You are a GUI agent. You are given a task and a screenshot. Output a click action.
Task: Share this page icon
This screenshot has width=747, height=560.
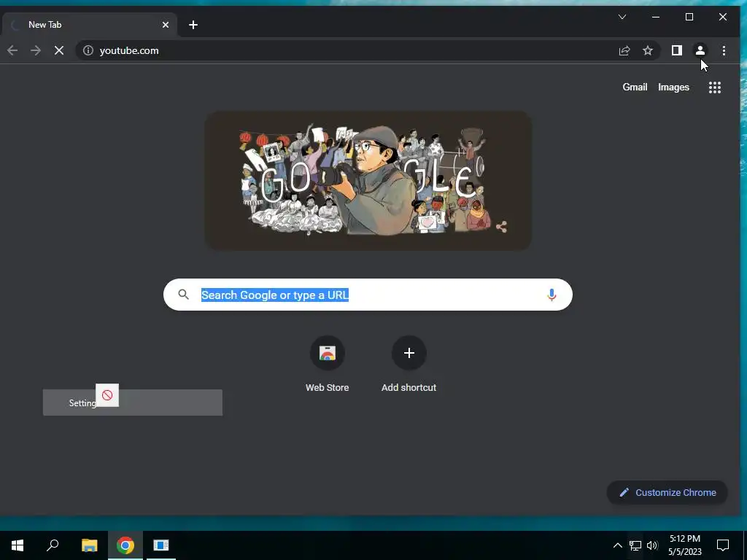tap(624, 50)
